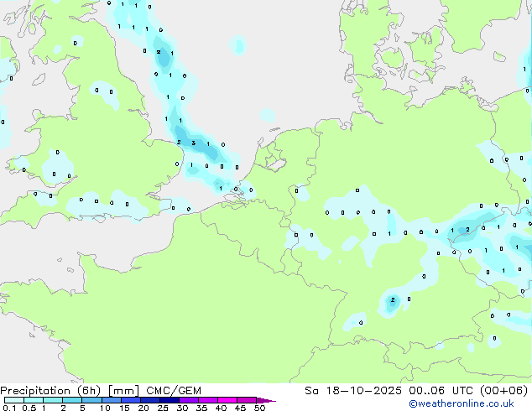This screenshot has width=532, height=411.
Task: Click the "15" legend scale label
Action: point(124,408)
